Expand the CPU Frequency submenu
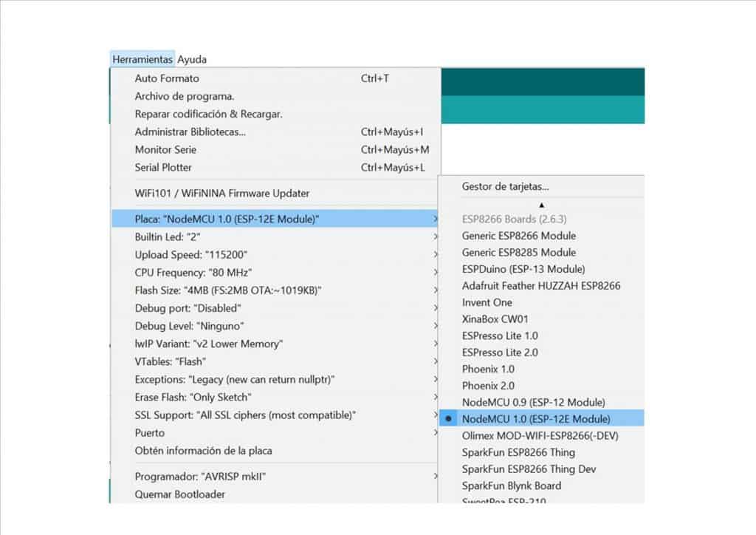 coord(194,272)
